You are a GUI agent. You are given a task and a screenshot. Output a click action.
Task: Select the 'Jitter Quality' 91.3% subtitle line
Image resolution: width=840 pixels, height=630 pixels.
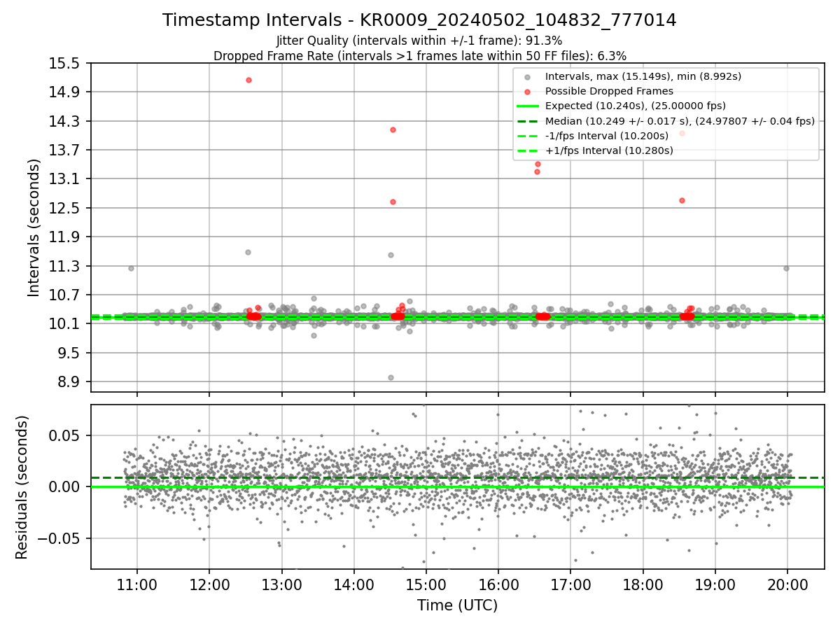tap(419, 41)
